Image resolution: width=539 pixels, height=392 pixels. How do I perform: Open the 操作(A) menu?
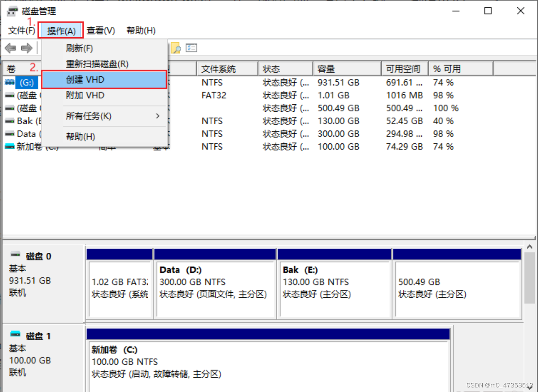[x=61, y=30]
